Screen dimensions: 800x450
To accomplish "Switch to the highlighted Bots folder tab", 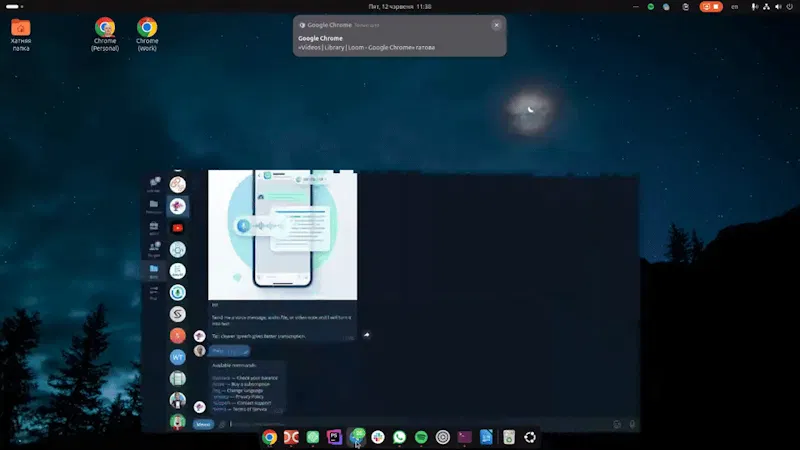I will [154, 271].
